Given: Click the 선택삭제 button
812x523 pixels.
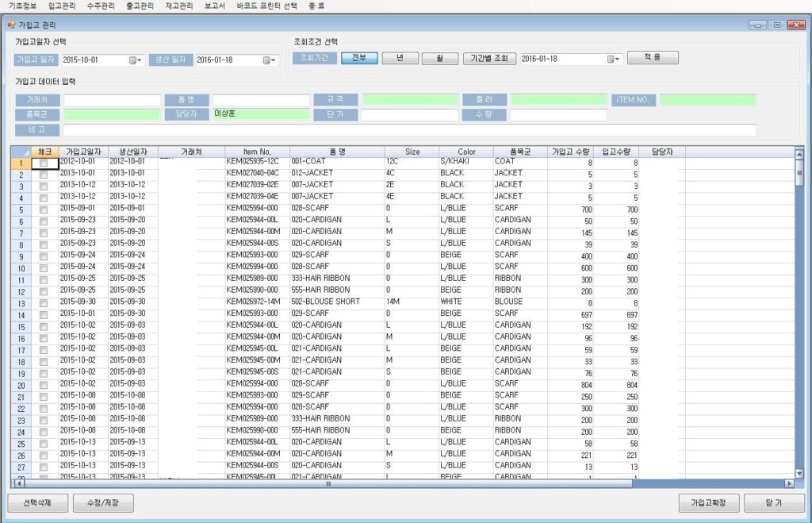Looking at the screenshot, I should pos(36,503).
